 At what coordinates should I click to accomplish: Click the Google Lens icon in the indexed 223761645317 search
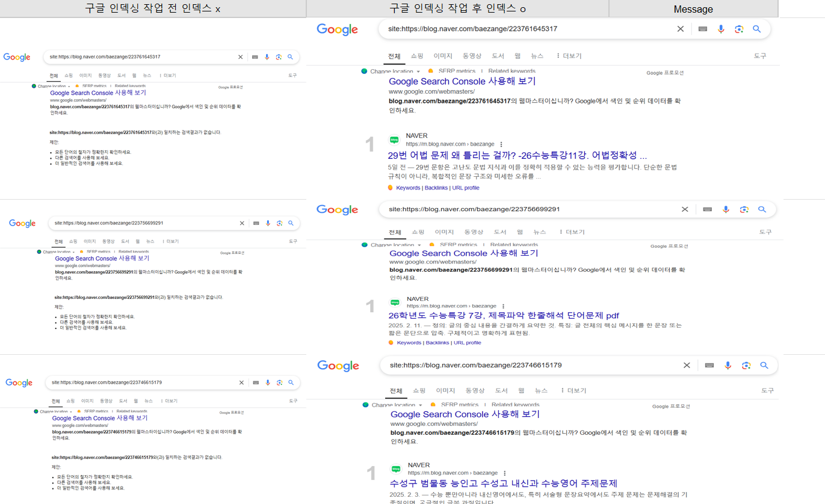[x=739, y=29]
